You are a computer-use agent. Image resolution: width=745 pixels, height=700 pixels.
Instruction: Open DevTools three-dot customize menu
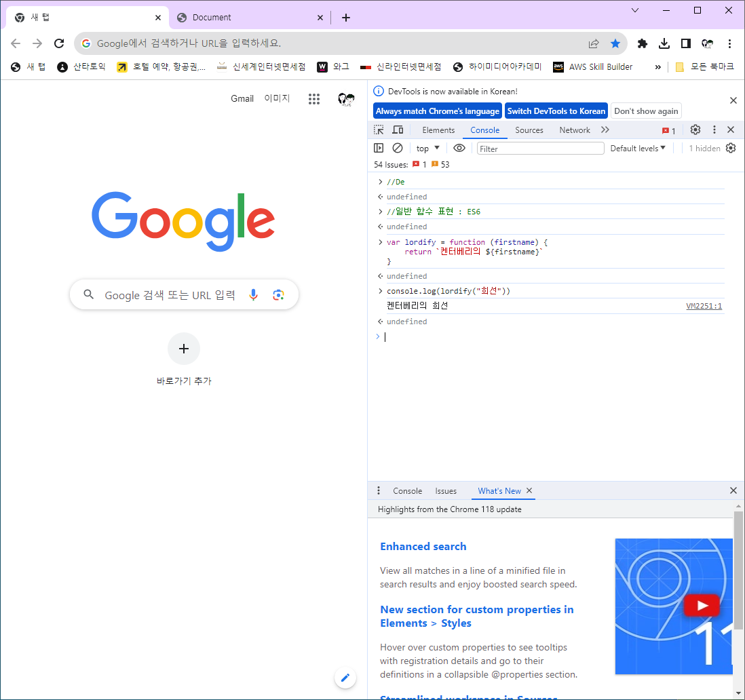pyautogui.click(x=714, y=130)
